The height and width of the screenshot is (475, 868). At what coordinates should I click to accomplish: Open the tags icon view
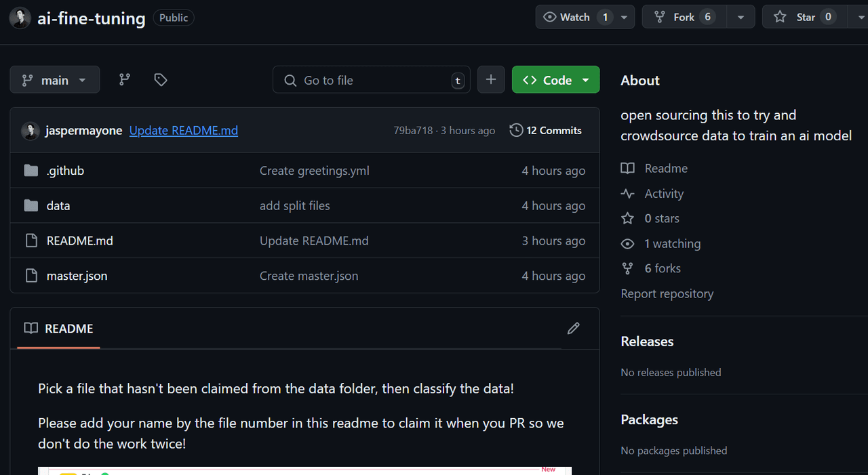161,80
